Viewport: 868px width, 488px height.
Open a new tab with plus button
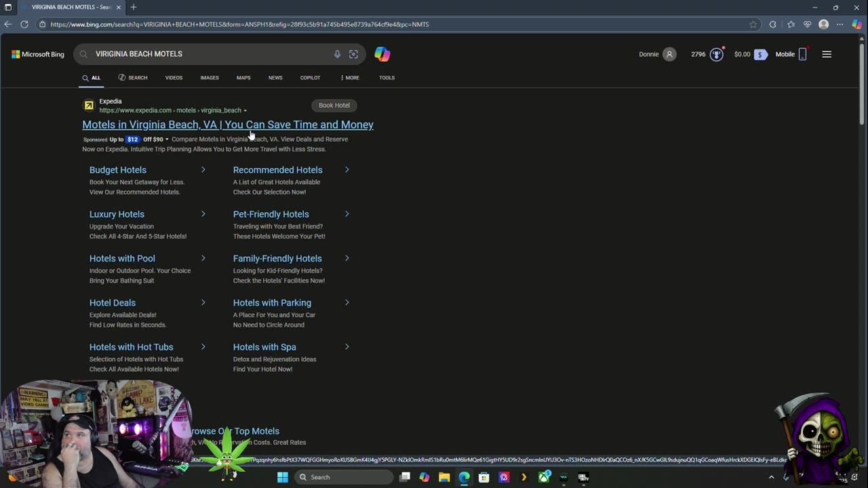click(134, 7)
